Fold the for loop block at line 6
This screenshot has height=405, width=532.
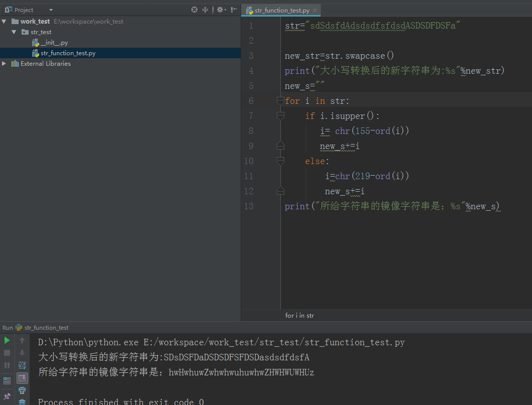pos(280,101)
